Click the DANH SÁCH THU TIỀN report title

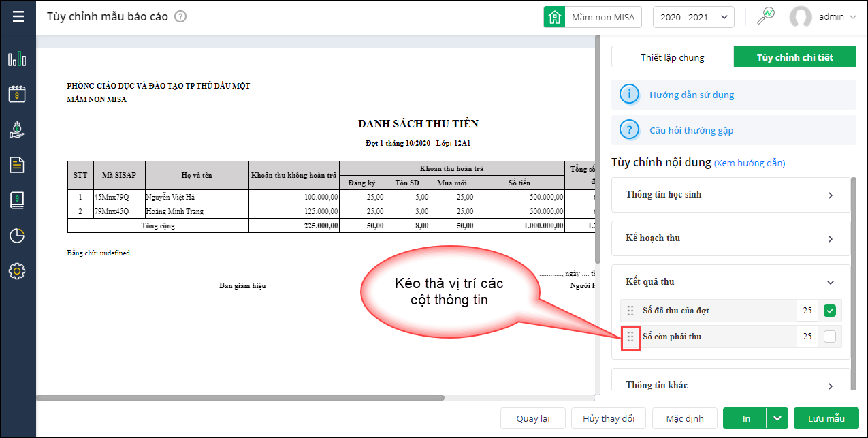click(418, 123)
